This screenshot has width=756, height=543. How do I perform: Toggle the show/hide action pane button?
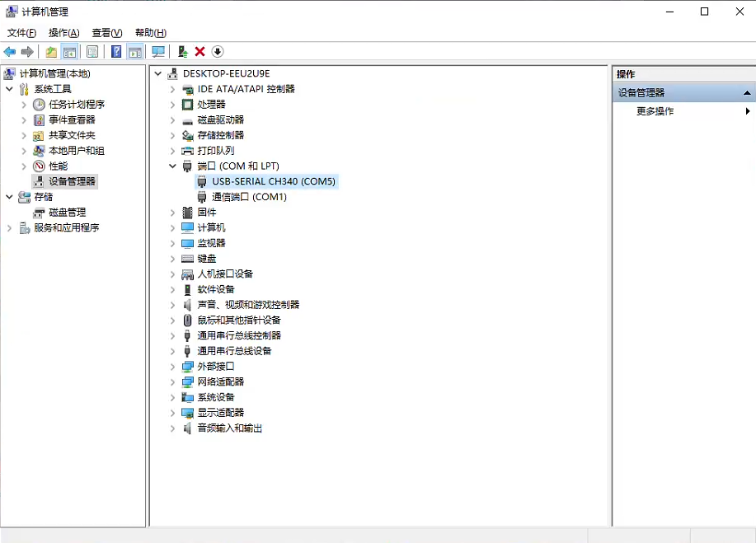click(135, 52)
